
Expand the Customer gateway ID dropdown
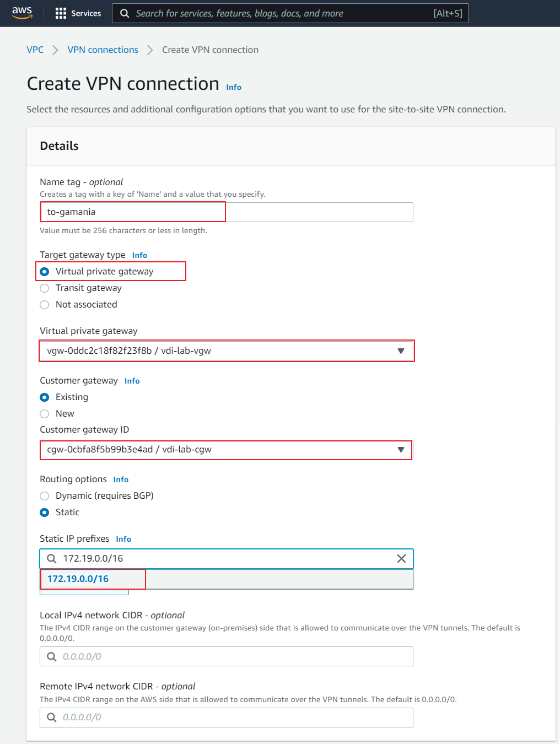click(401, 450)
